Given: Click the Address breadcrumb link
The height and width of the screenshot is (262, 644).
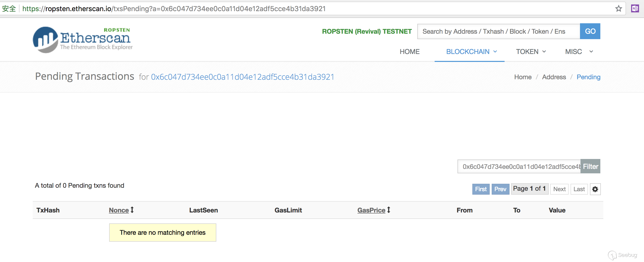Looking at the screenshot, I should (x=554, y=77).
